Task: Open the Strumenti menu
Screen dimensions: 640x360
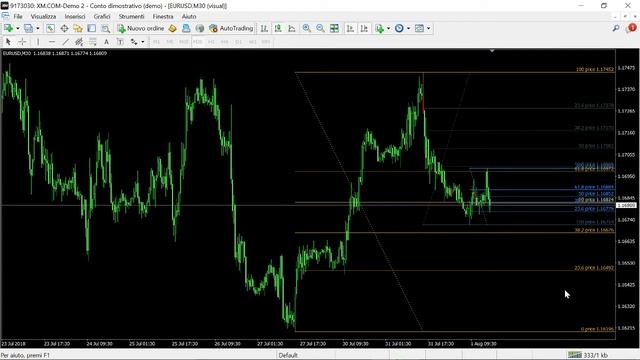Action: pyautogui.click(x=131, y=16)
